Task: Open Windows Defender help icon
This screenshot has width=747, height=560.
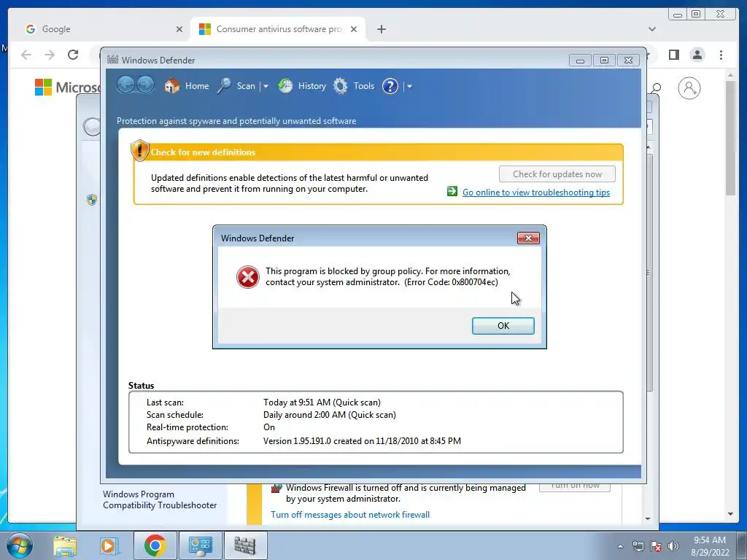Action: [x=390, y=86]
